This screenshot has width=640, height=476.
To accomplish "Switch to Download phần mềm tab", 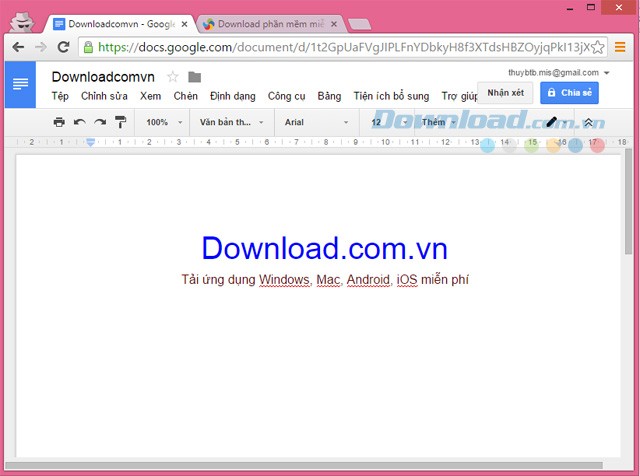I will [271, 24].
